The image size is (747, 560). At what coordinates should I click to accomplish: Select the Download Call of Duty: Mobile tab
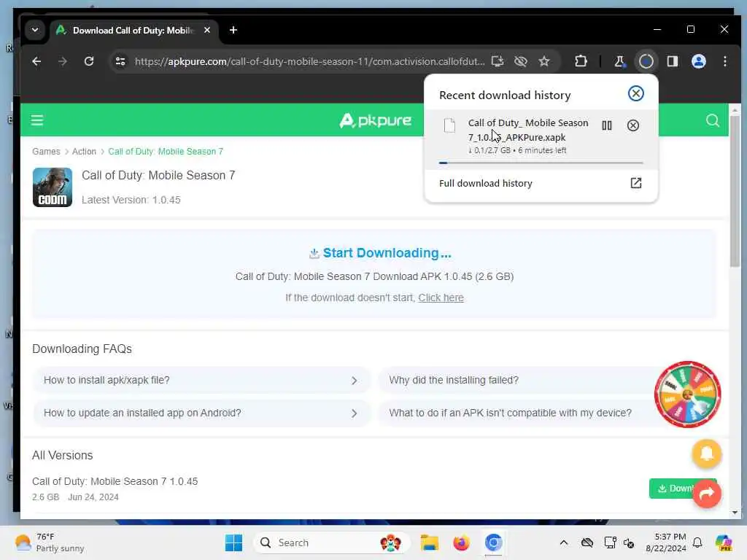click(x=133, y=30)
